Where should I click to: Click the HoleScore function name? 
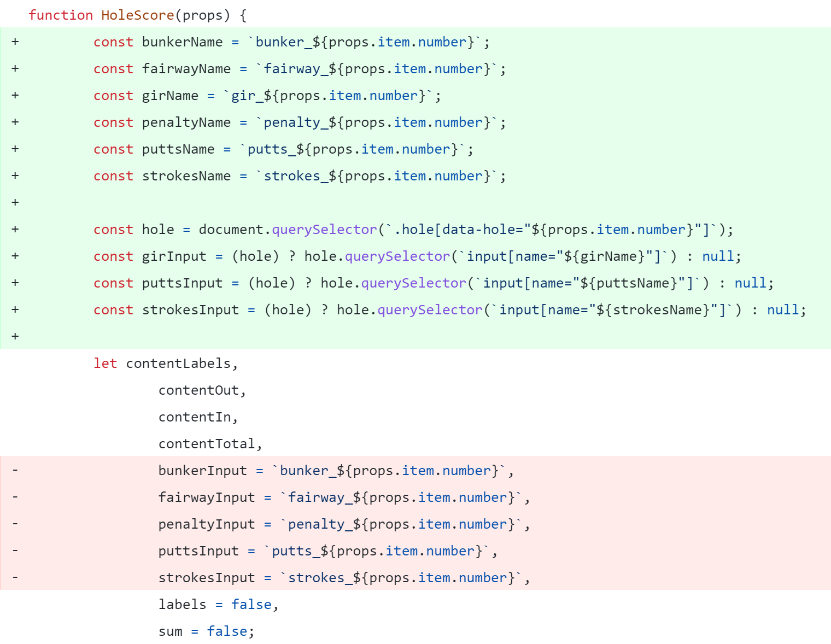point(137,15)
